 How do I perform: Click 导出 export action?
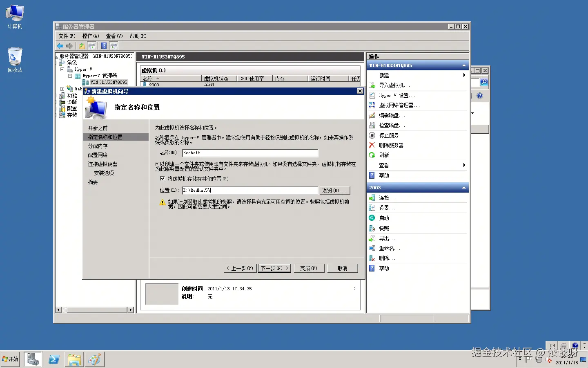[x=387, y=238]
